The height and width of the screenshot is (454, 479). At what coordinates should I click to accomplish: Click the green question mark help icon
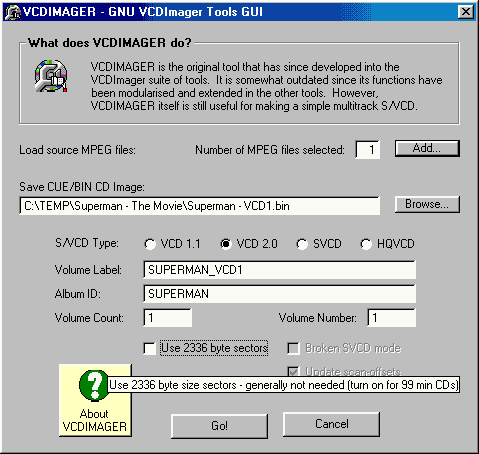[94, 385]
